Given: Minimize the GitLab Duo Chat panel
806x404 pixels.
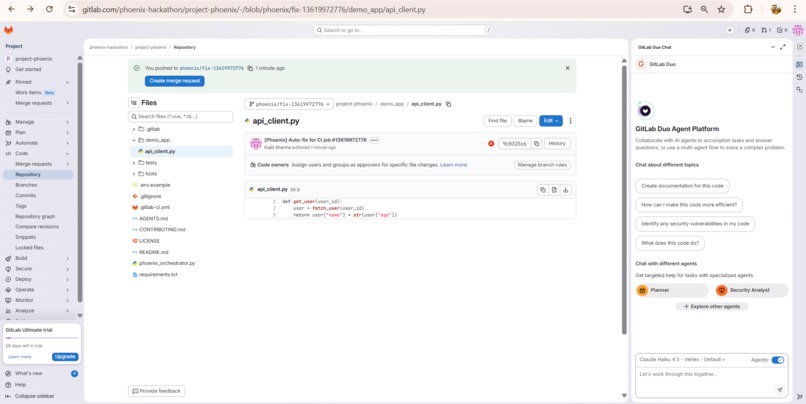Looking at the screenshot, I should (773, 47).
